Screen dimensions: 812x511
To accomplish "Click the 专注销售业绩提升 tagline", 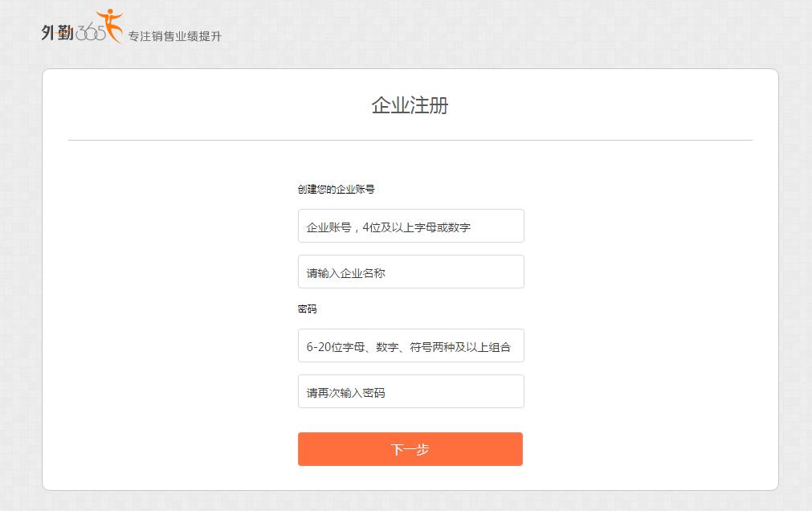I will click(x=174, y=37).
